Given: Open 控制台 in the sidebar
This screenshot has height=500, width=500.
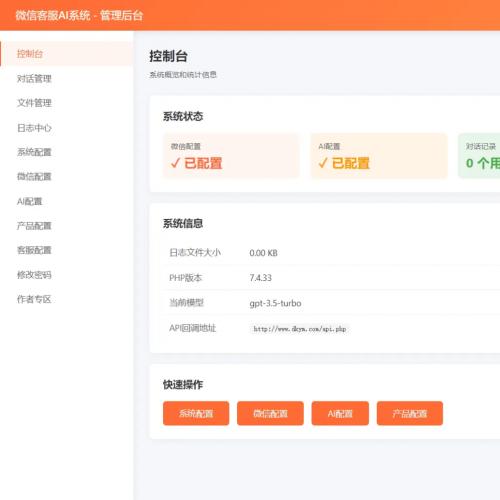Looking at the screenshot, I should point(67,54).
